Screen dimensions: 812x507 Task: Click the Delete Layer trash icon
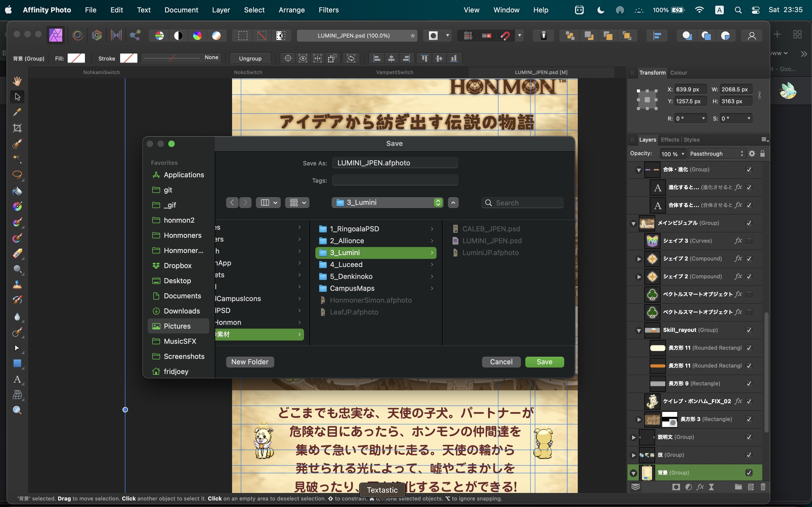763,487
